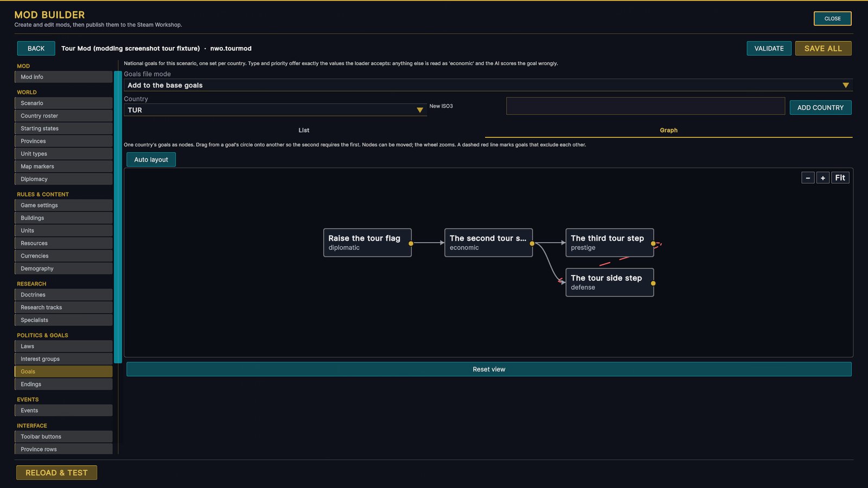This screenshot has height=488, width=868.
Task: Select The third tour step node
Action: [609, 242]
